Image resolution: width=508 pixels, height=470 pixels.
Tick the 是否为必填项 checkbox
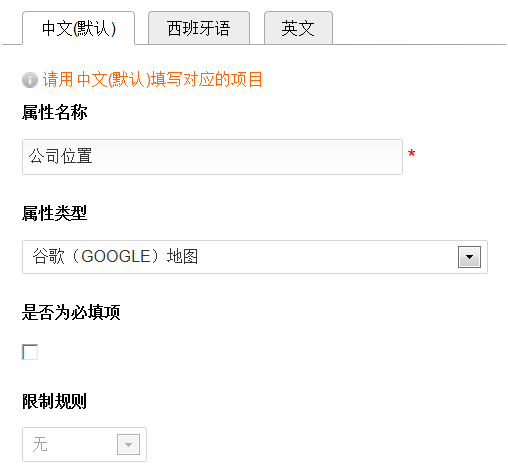(30, 352)
